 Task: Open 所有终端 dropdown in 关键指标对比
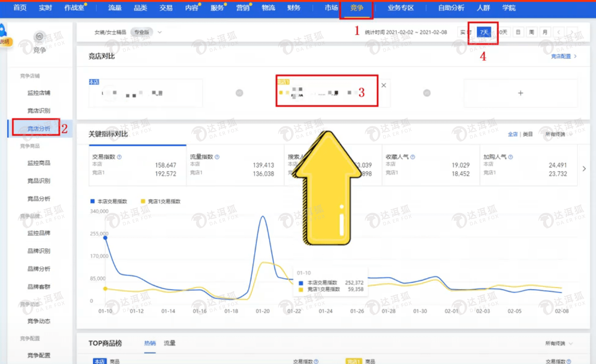(558, 134)
